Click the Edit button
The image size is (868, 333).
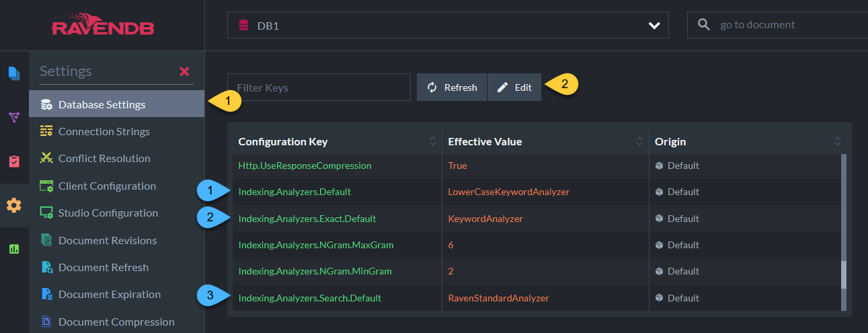tap(514, 87)
